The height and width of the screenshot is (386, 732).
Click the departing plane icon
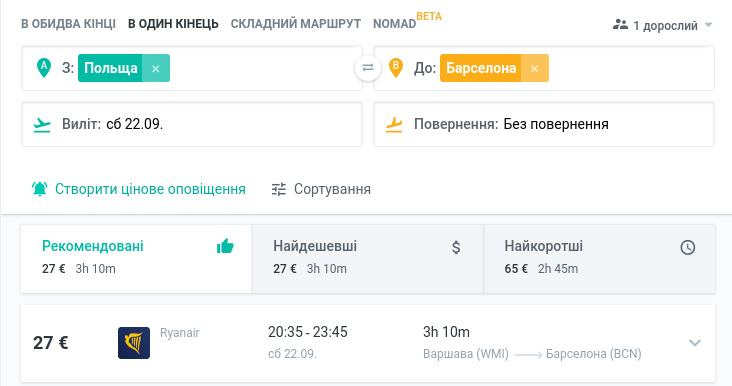point(42,125)
